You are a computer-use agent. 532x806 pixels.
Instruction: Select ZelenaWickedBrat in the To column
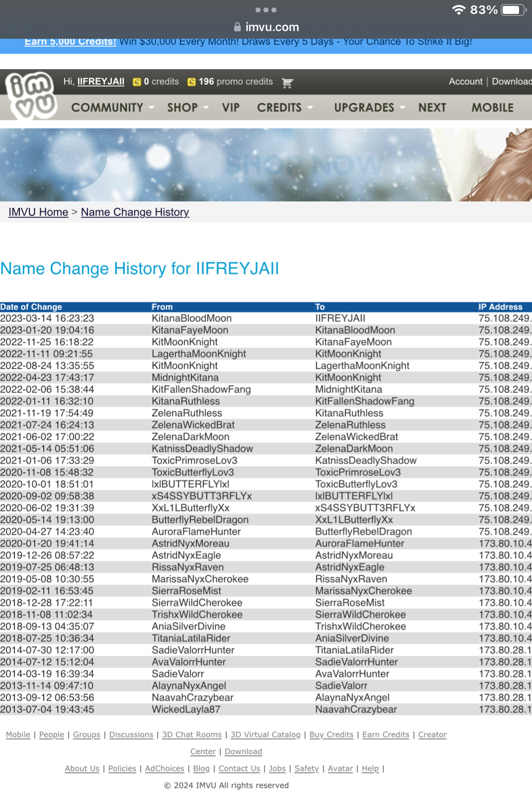(x=356, y=437)
